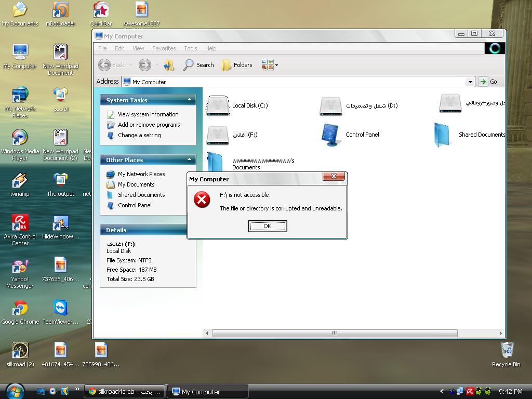Open the View menu

(x=138, y=48)
